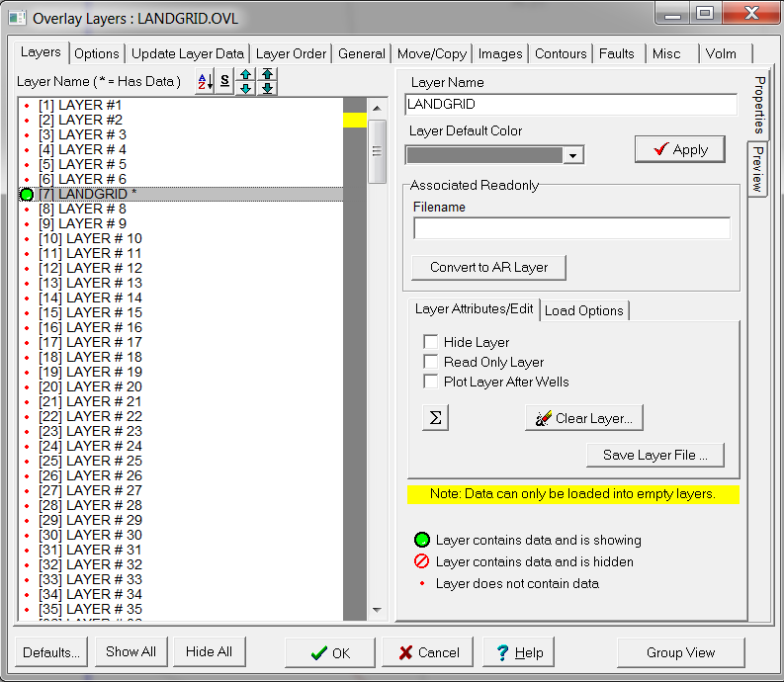Click Convert to AR Layer button

pos(489,268)
